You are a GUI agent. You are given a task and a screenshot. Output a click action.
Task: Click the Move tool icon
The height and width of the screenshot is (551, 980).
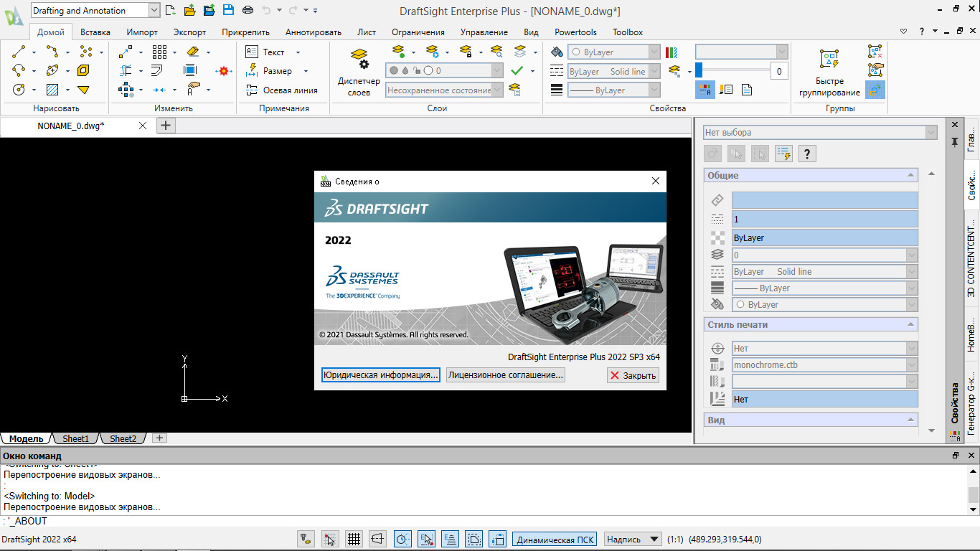click(126, 52)
